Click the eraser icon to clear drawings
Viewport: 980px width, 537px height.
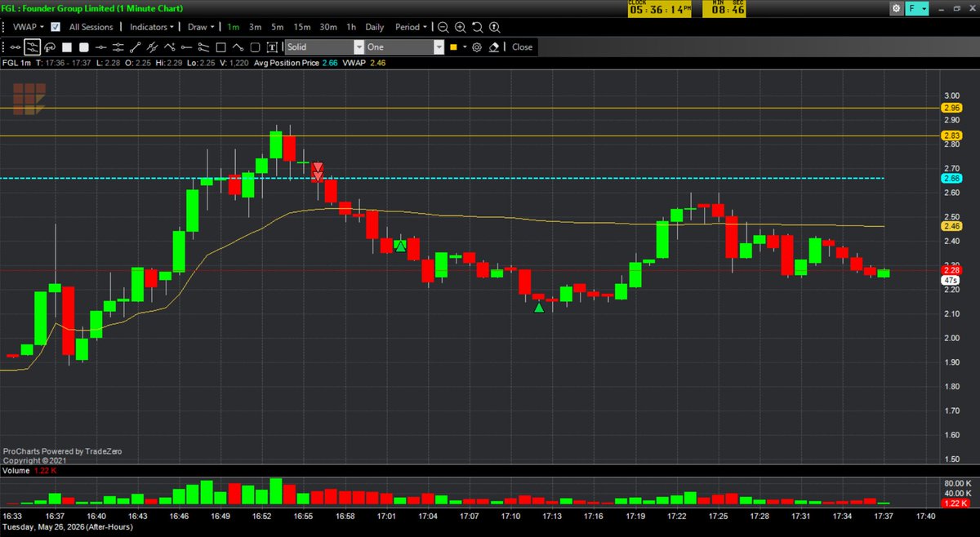tap(493, 47)
